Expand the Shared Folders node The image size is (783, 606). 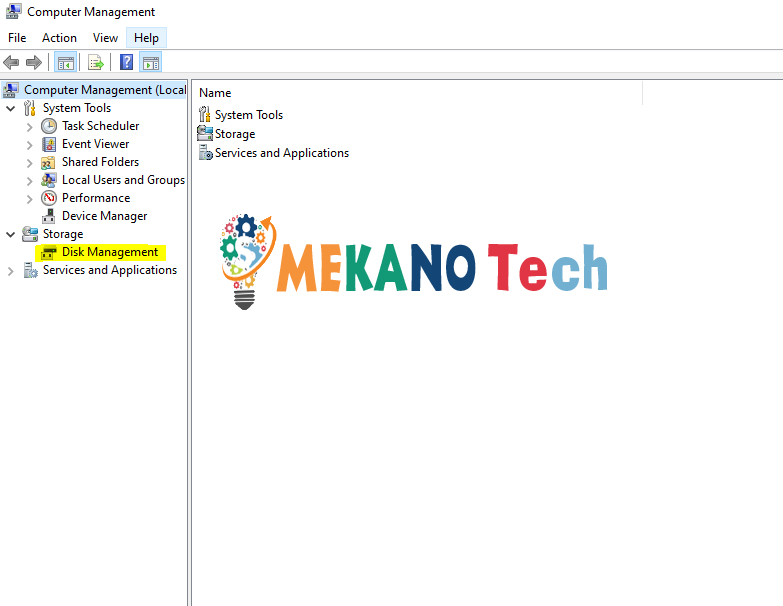(x=29, y=163)
